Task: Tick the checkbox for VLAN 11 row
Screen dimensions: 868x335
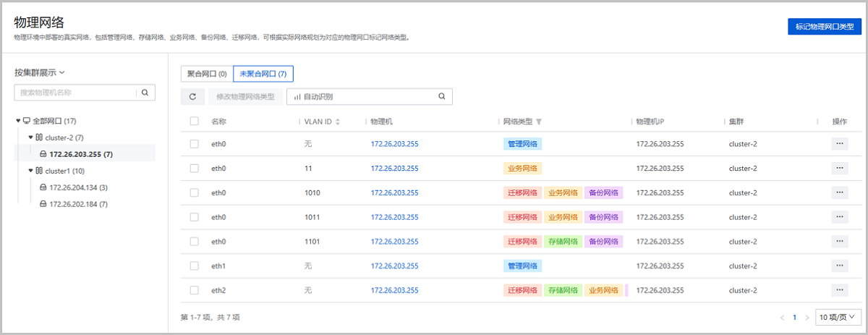Action: pos(194,169)
